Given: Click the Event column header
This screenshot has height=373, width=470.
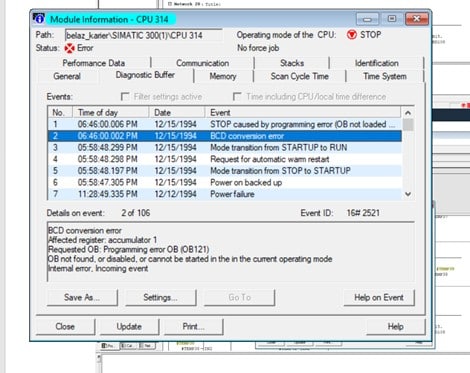Looking at the screenshot, I should pyautogui.click(x=303, y=113).
